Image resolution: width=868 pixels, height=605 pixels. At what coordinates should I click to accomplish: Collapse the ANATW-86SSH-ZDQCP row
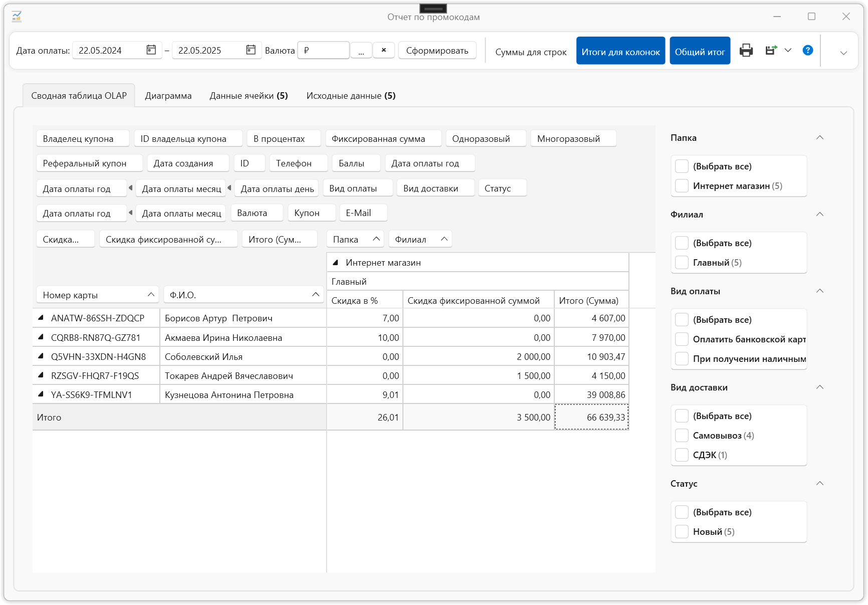[x=41, y=317]
